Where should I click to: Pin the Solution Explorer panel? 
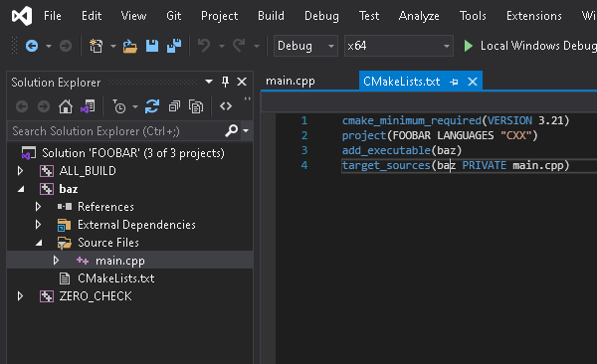[226, 82]
